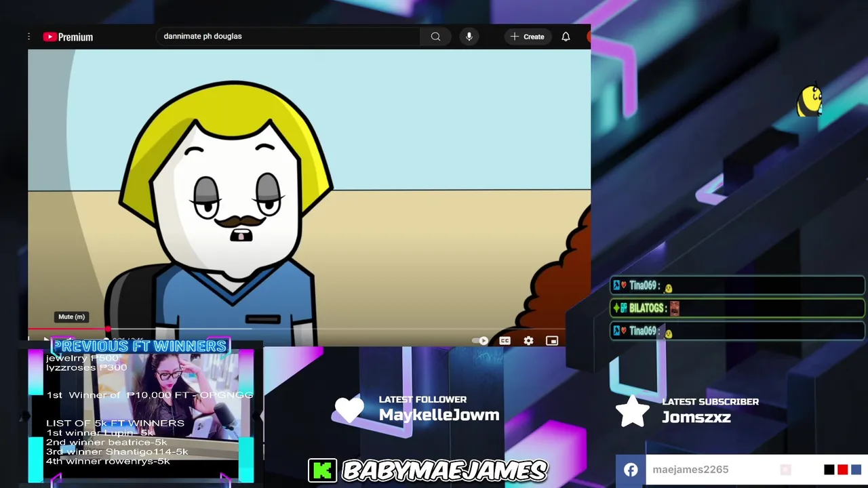The height and width of the screenshot is (488, 868).
Task: Click the emoji in BILATOGS message
Action: (674, 308)
